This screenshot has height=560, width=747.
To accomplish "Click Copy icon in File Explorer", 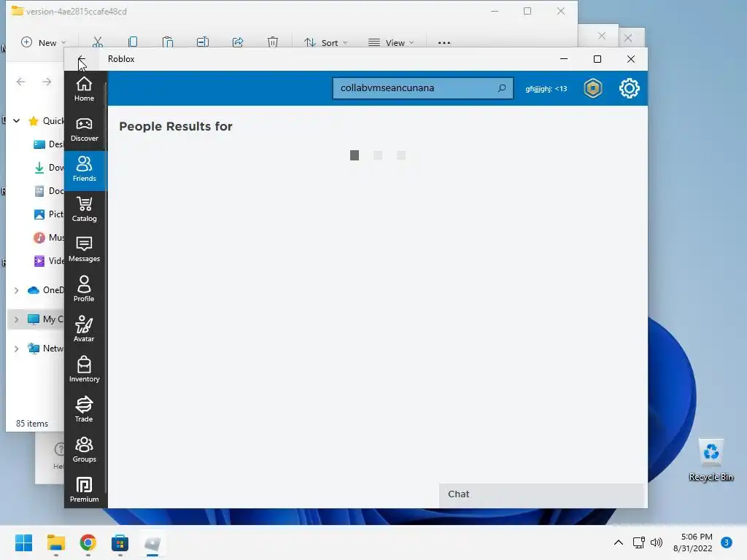I will 133,42.
